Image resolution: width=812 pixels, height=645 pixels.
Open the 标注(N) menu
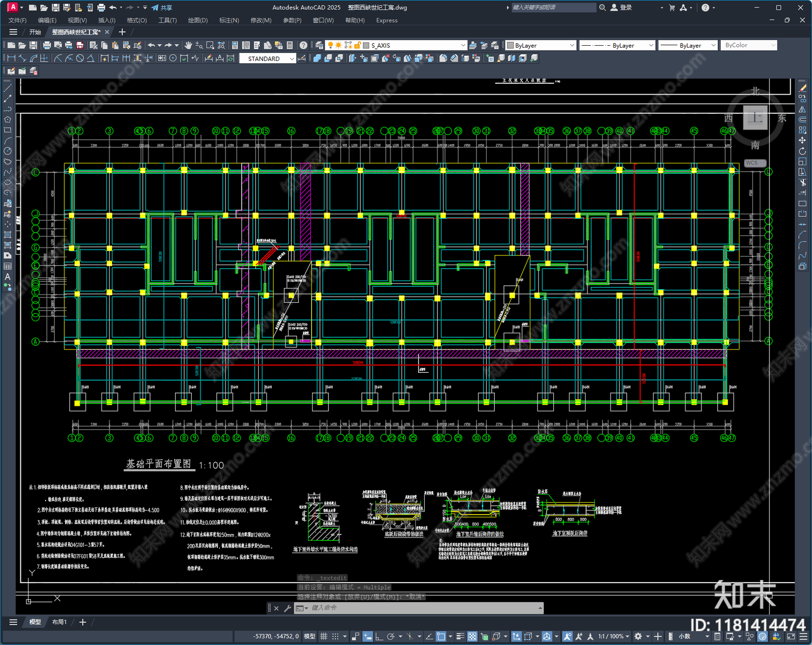tap(229, 20)
